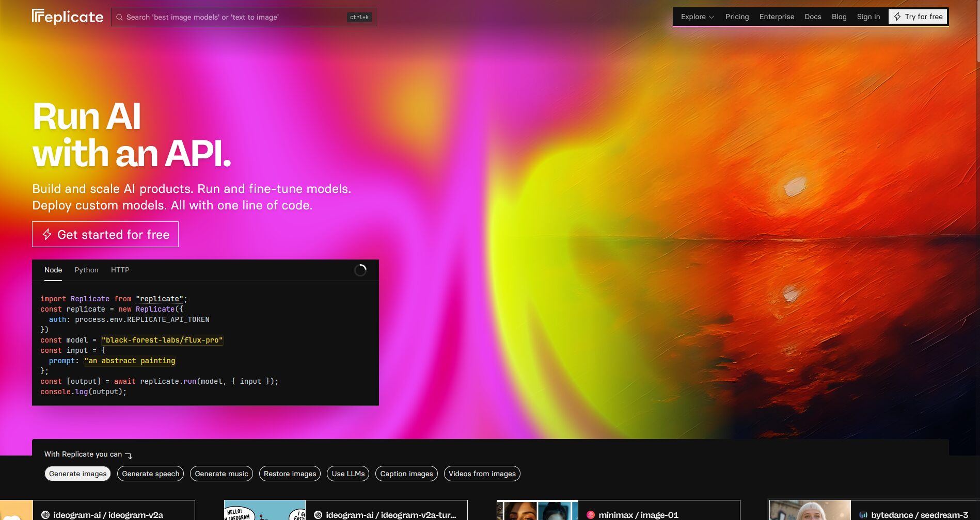Expand the Explore dropdown menu
The image size is (980, 520).
698,17
